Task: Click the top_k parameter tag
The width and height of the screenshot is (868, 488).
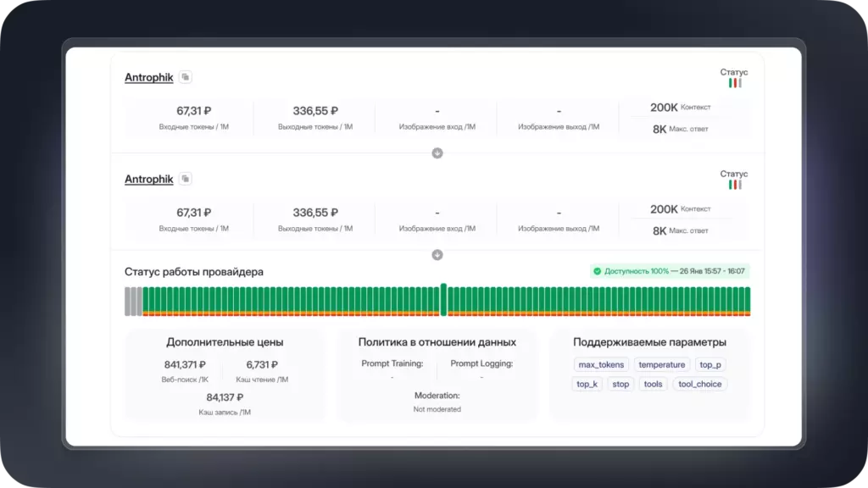Action: (x=587, y=384)
